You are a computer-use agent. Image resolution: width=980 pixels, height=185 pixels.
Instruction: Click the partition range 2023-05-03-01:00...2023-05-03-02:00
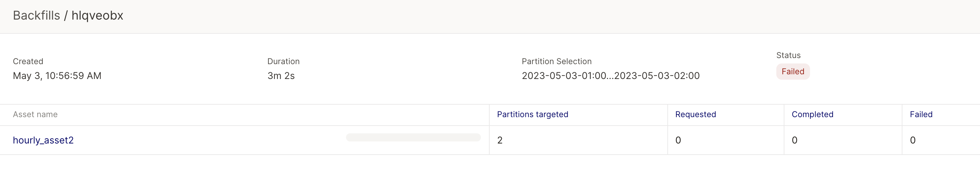pos(611,76)
